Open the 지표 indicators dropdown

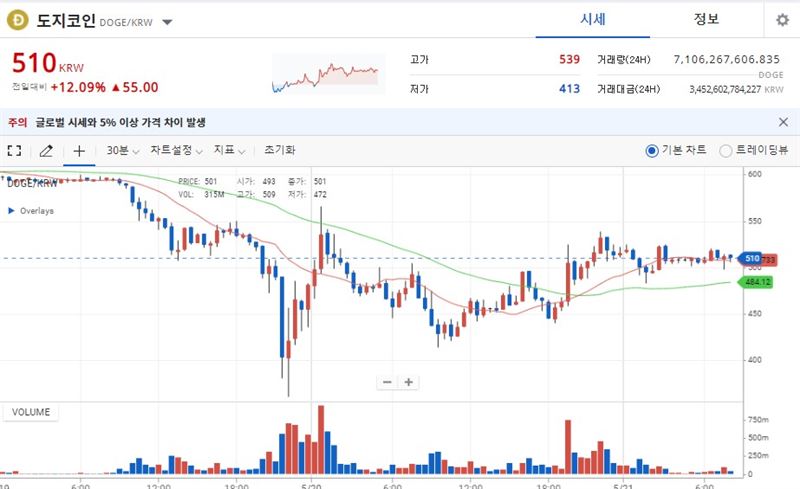pyautogui.click(x=228, y=151)
